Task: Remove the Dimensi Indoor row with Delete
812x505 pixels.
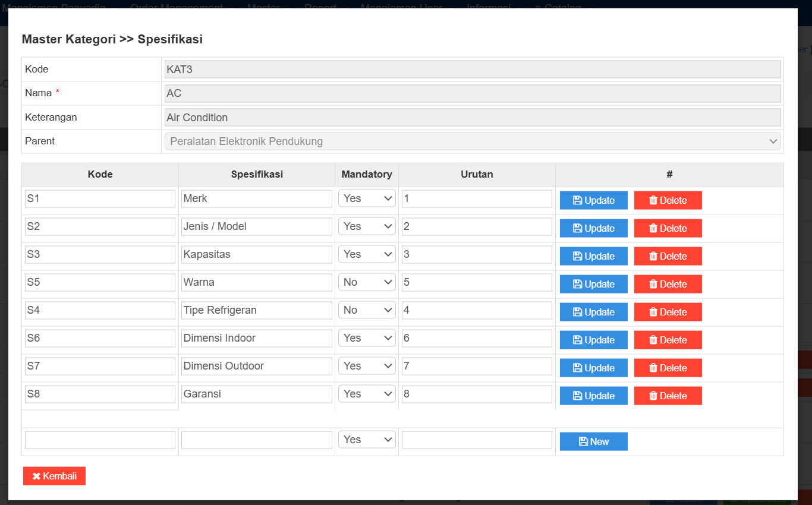Action: [x=668, y=340]
